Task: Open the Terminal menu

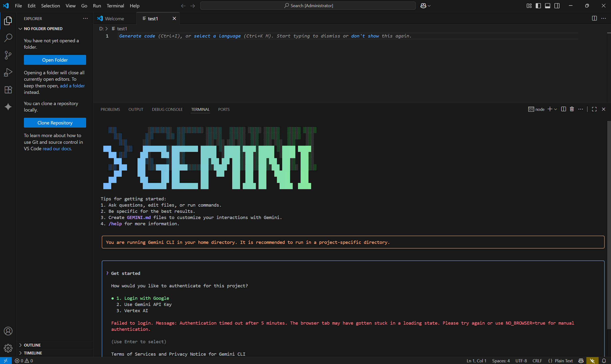Action: pos(115,6)
